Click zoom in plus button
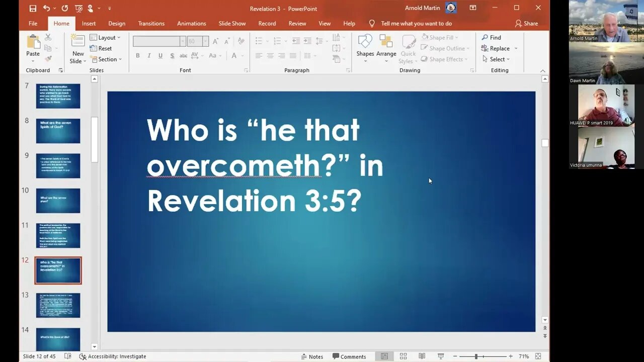This screenshot has width=644, height=362. point(511,356)
